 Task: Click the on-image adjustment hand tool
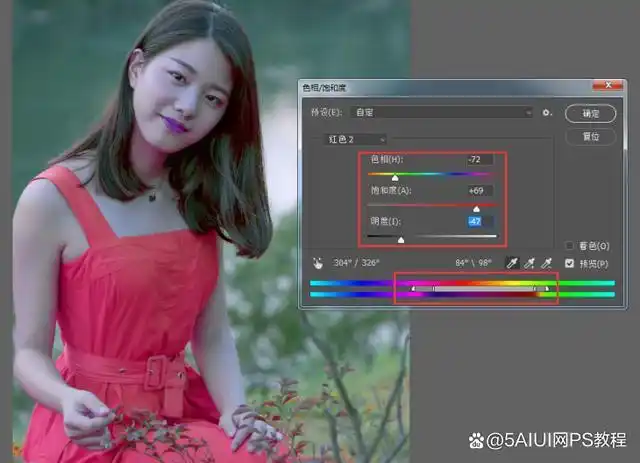(318, 264)
